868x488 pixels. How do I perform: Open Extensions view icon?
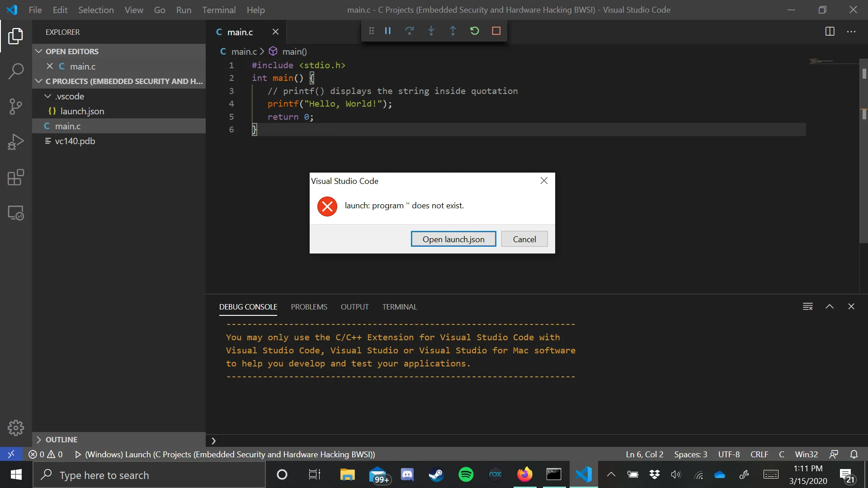tap(16, 177)
